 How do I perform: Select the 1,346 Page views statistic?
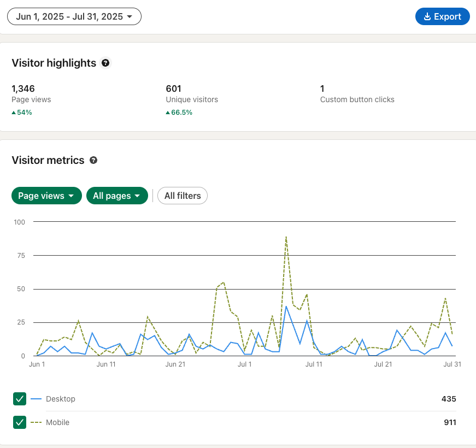pos(23,89)
